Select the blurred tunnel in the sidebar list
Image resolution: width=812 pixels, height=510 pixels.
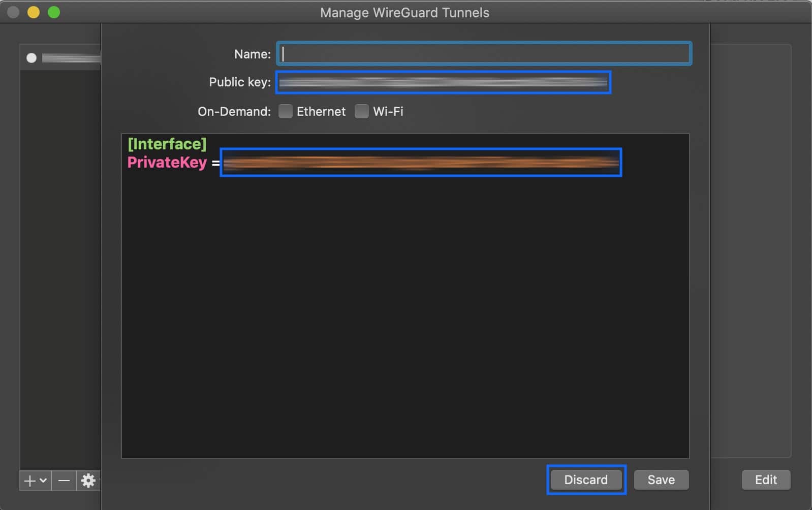pyautogui.click(x=61, y=58)
